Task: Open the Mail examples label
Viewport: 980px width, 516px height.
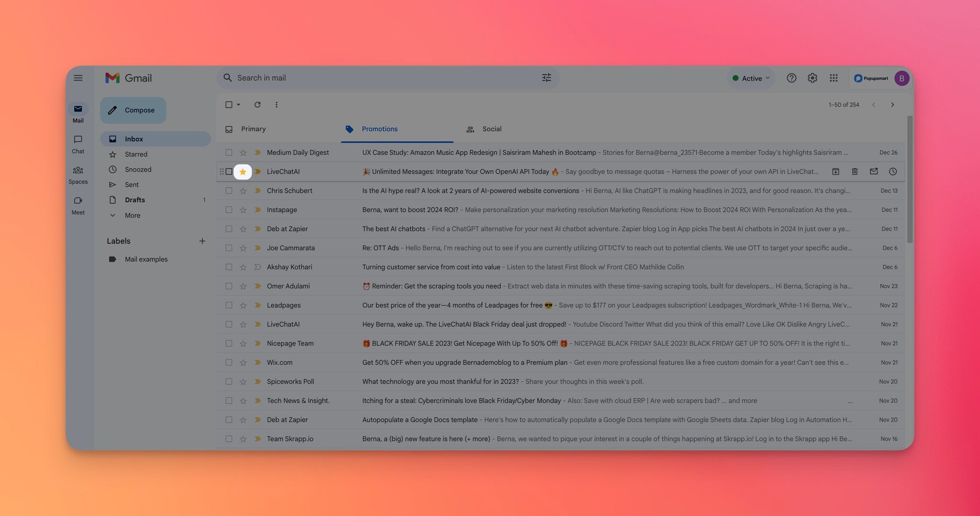Action: 155,259
